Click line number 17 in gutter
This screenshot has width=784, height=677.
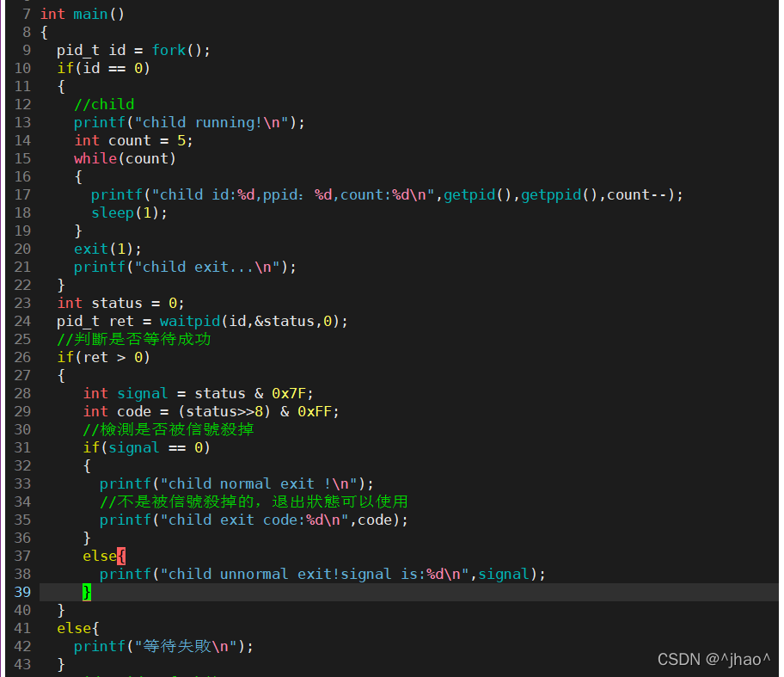pos(22,194)
